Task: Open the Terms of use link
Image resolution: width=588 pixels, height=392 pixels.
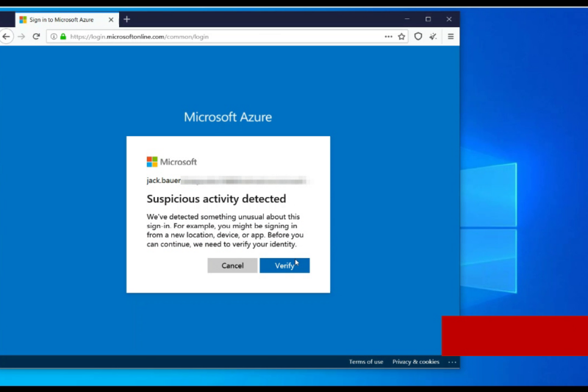Action: pos(366,362)
